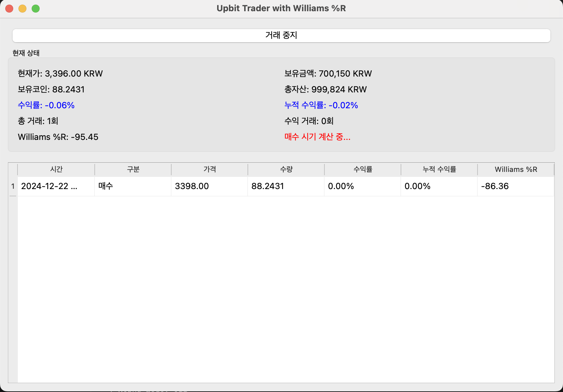The image size is (563, 392).
Task: Click the Williams %R table column header
Action: point(516,169)
